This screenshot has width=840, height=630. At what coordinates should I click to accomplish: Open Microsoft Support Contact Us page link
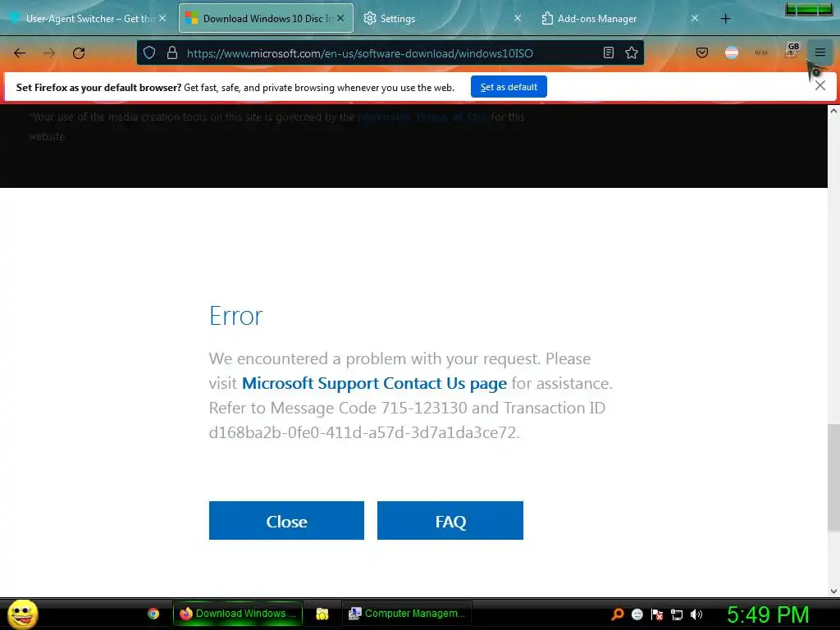tap(374, 384)
